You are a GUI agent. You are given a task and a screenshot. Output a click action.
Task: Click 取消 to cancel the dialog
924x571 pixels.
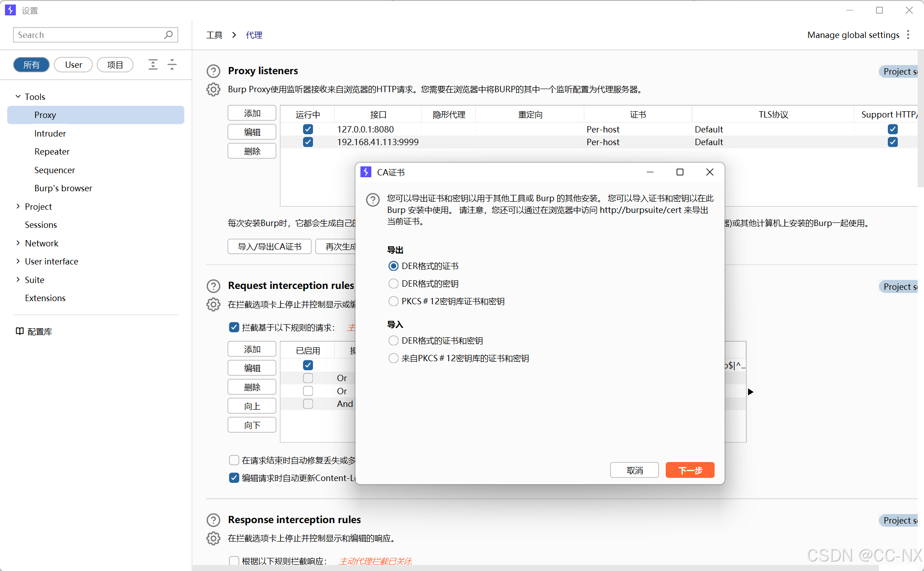pos(634,470)
